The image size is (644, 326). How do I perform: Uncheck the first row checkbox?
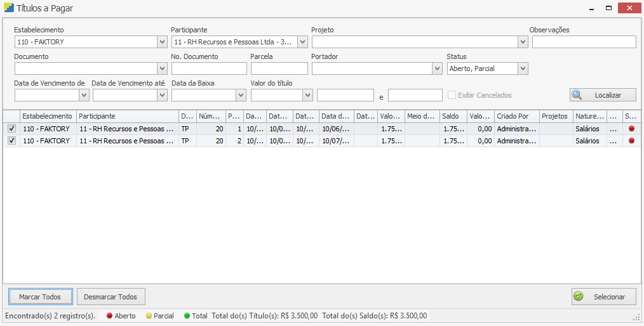(11, 129)
